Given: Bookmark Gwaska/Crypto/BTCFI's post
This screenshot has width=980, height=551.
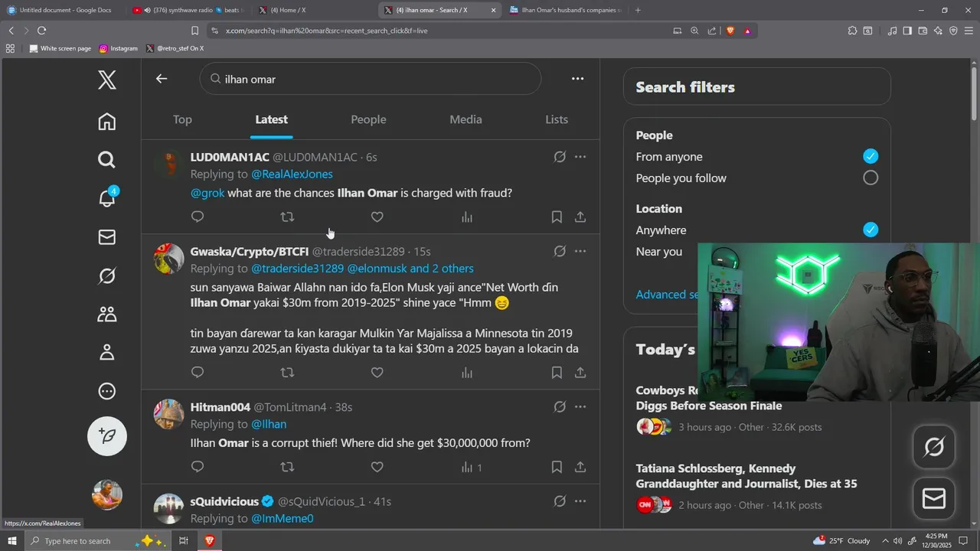Looking at the screenshot, I should click(557, 373).
